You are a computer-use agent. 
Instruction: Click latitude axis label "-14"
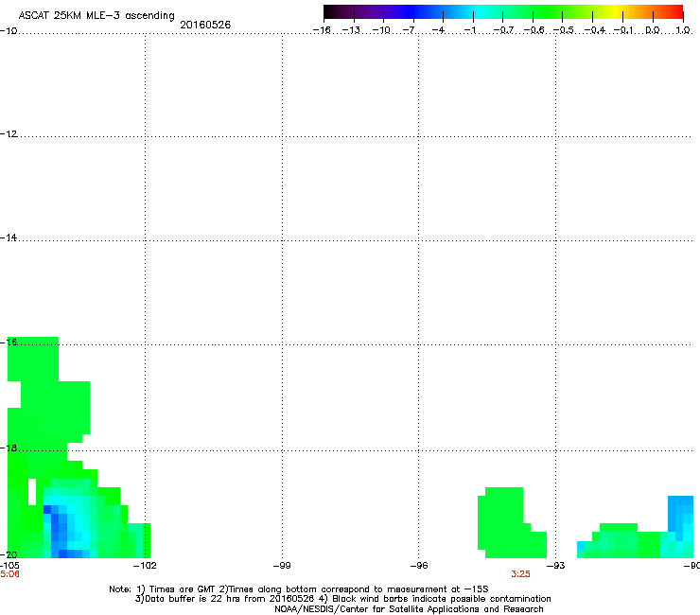pyautogui.click(x=9, y=237)
